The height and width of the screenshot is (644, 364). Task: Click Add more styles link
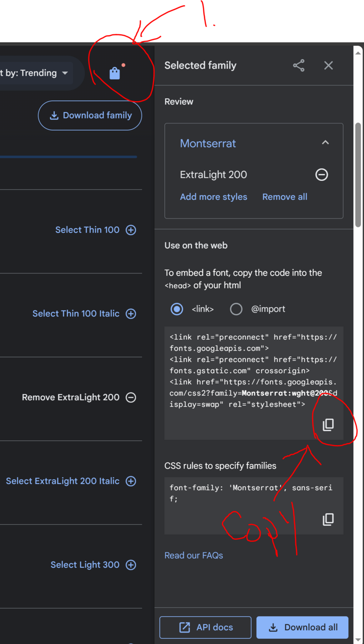click(213, 197)
